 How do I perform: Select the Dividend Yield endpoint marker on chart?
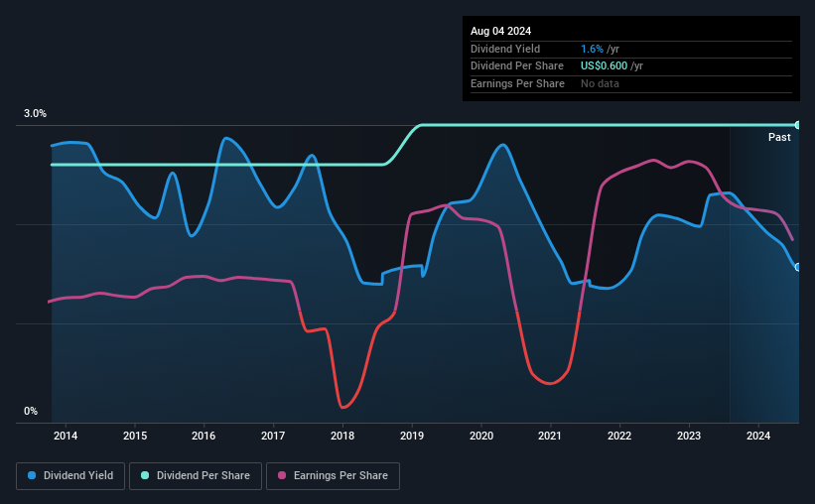click(x=798, y=267)
